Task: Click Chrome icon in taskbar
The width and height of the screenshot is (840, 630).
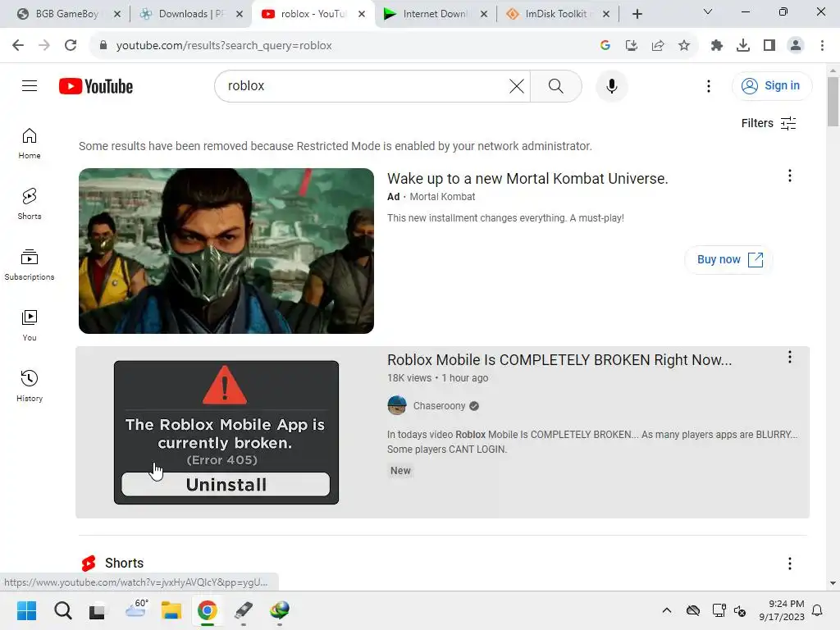Action: (x=208, y=610)
